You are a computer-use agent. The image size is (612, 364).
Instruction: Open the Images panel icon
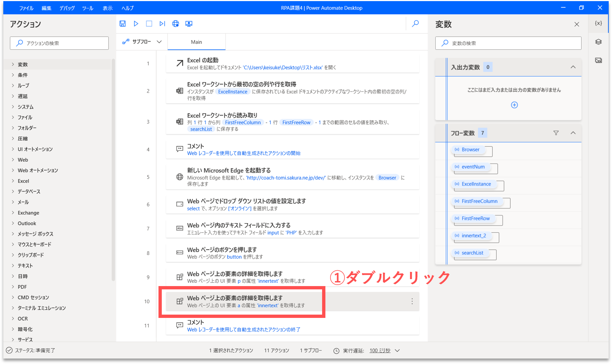tap(598, 60)
